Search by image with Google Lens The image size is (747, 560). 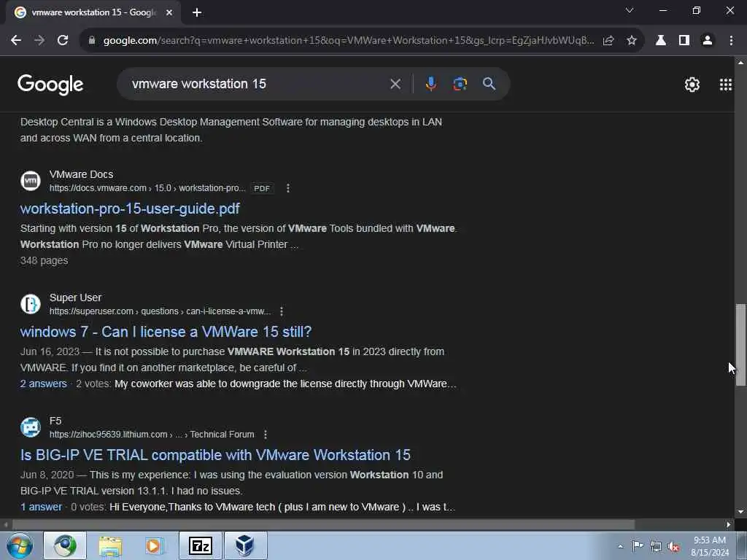tap(460, 84)
